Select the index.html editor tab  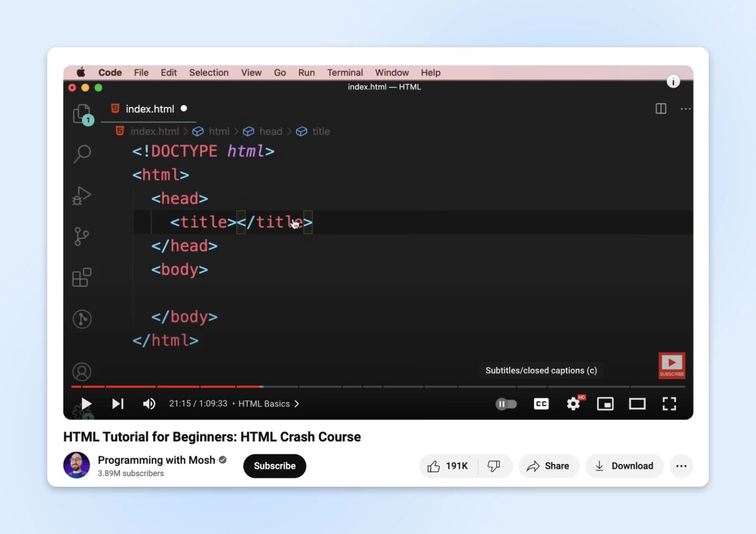pyautogui.click(x=149, y=109)
